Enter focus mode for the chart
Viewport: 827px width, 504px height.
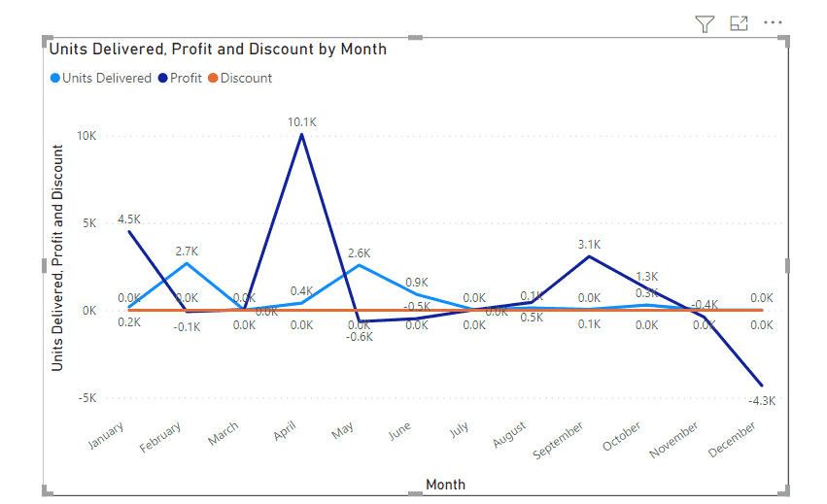pos(739,23)
